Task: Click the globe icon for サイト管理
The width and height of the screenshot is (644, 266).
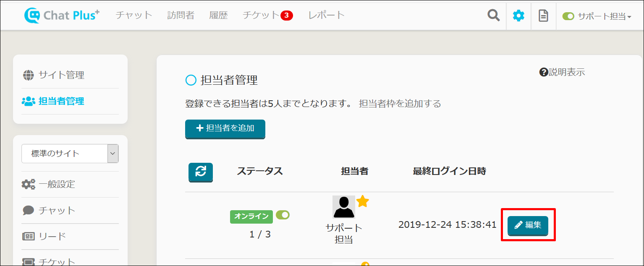Action: coord(28,75)
